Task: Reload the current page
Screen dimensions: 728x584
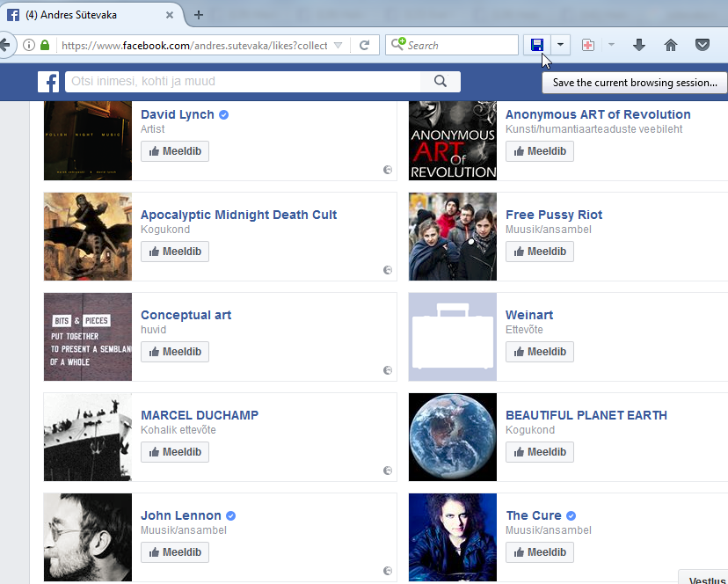Action: pyautogui.click(x=365, y=45)
